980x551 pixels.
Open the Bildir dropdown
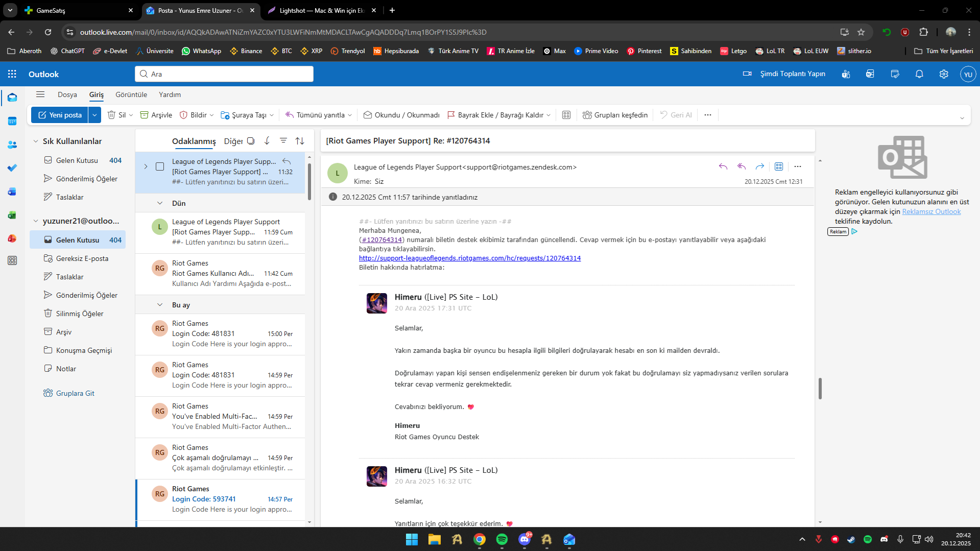211,115
